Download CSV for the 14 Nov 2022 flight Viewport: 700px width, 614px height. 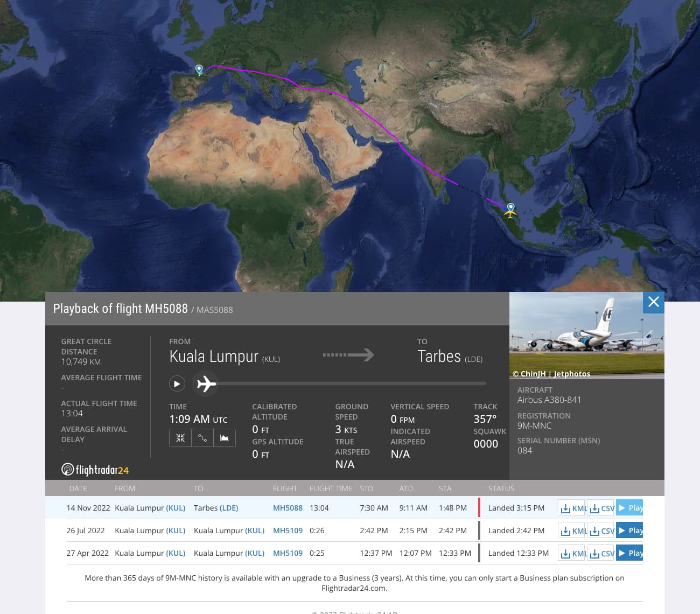coord(601,508)
